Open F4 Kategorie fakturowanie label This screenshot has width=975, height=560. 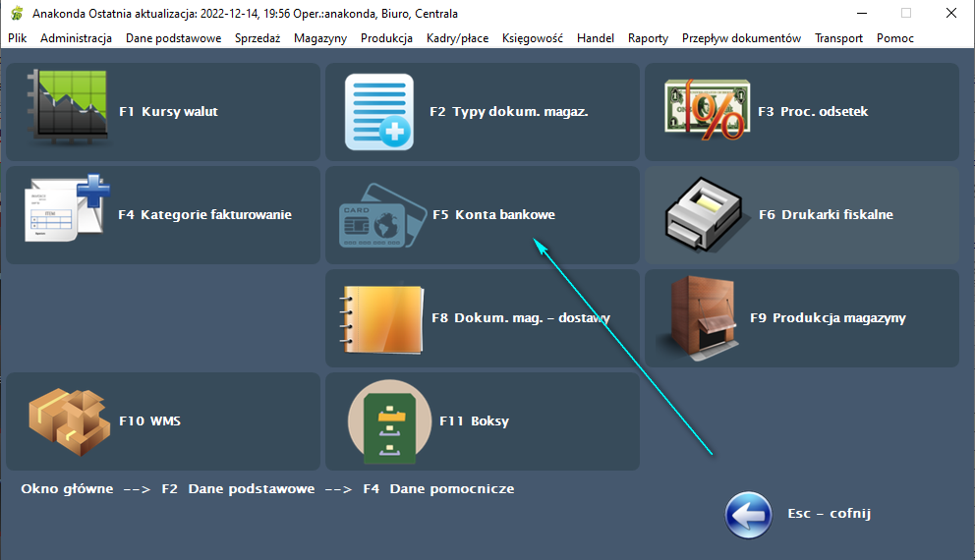point(204,215)
